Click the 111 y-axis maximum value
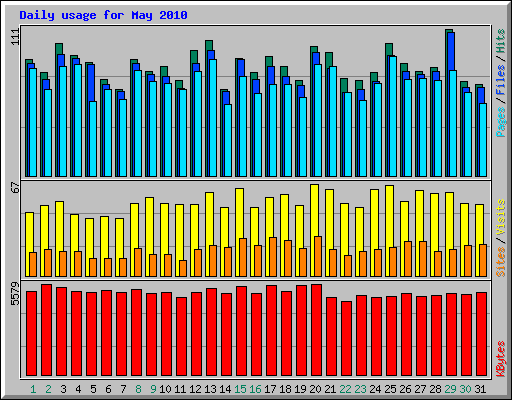 (x=15, y=37)
